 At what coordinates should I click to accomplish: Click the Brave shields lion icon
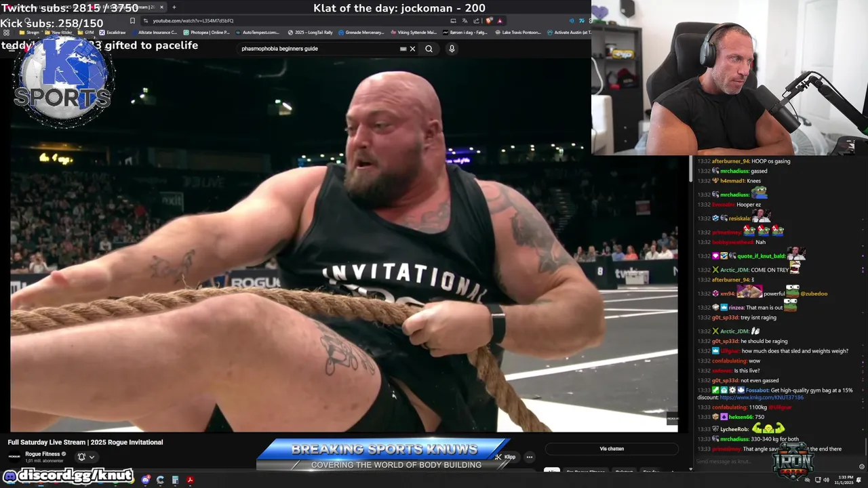coord(489,20)
